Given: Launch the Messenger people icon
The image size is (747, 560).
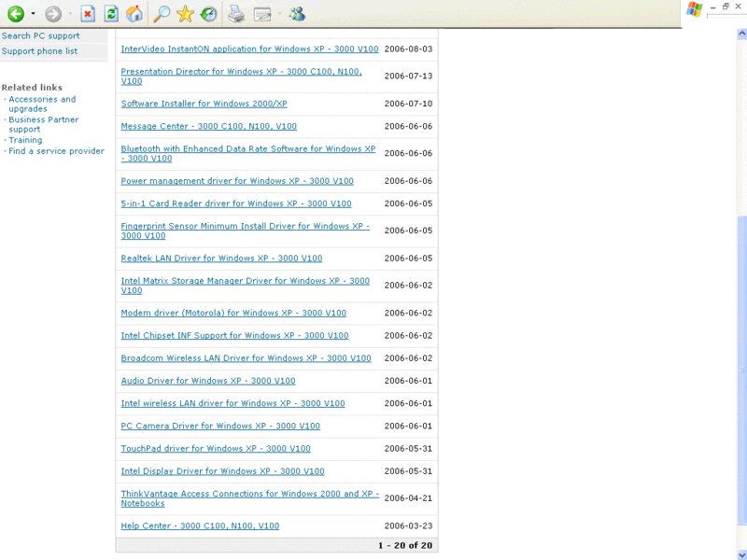Looking at the screenshot, I should click(x=297, y=14).
